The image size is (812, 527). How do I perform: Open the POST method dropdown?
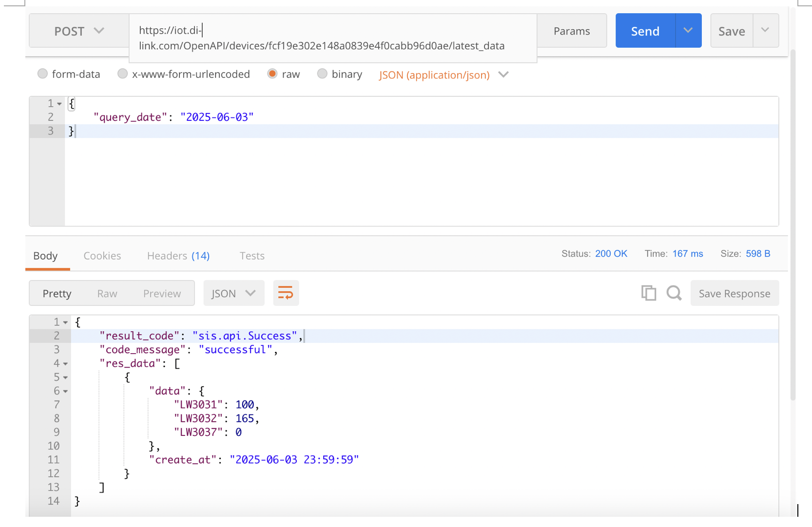pyautogui.click(x=79, y=31)
